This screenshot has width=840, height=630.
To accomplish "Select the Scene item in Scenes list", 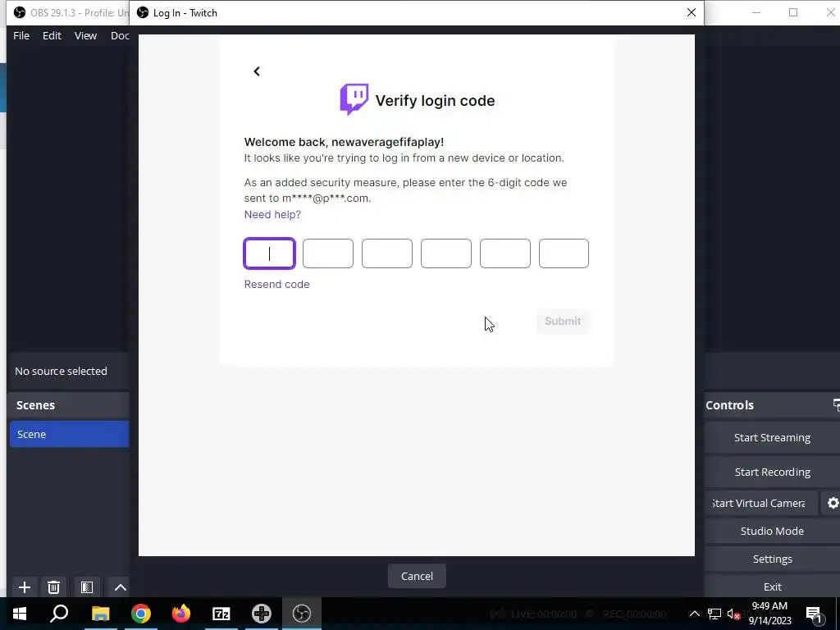I will pos(69,434).
